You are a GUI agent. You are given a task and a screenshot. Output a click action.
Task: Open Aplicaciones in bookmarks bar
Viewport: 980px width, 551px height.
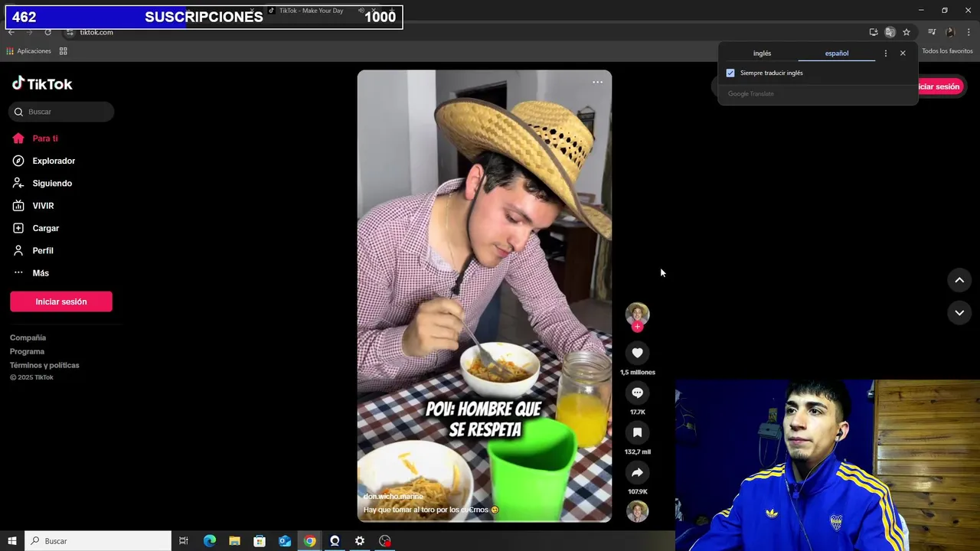click(x=28, y=51)
